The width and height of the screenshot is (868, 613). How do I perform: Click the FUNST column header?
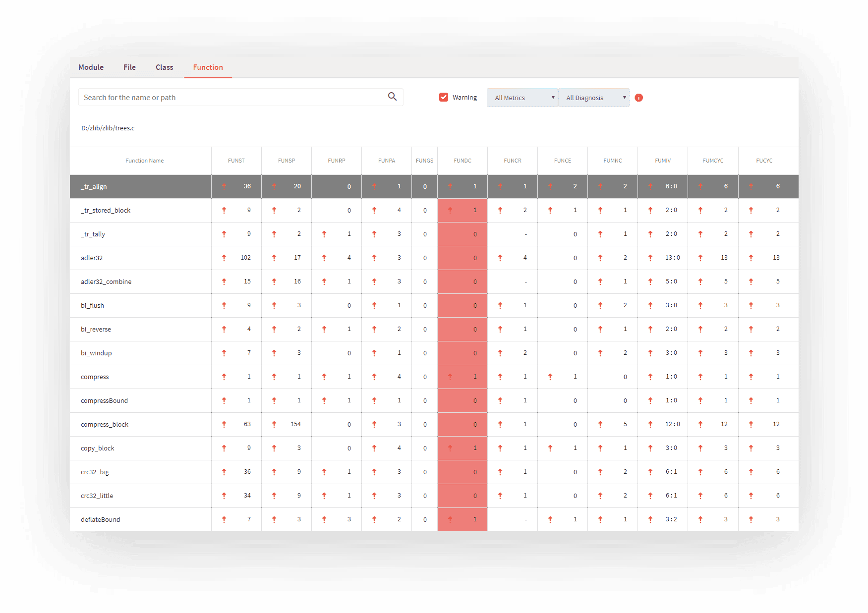point(236,161)
